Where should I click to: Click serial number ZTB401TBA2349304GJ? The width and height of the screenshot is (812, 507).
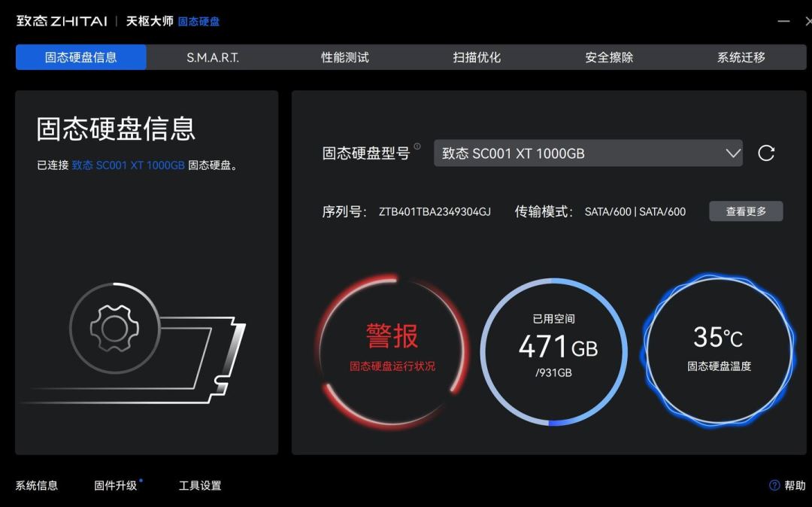click(x=435, y=212)
